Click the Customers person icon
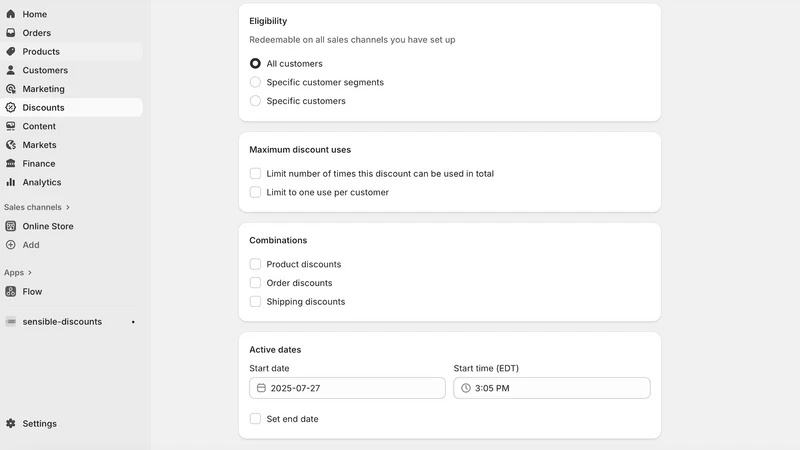This screenshot has width=800, height=450. point(11,70)
